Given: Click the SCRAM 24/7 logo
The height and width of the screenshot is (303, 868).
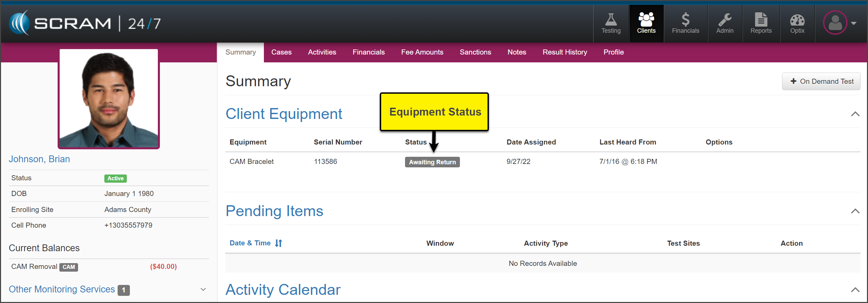Looking at the screenshot, I should [85, 23].
